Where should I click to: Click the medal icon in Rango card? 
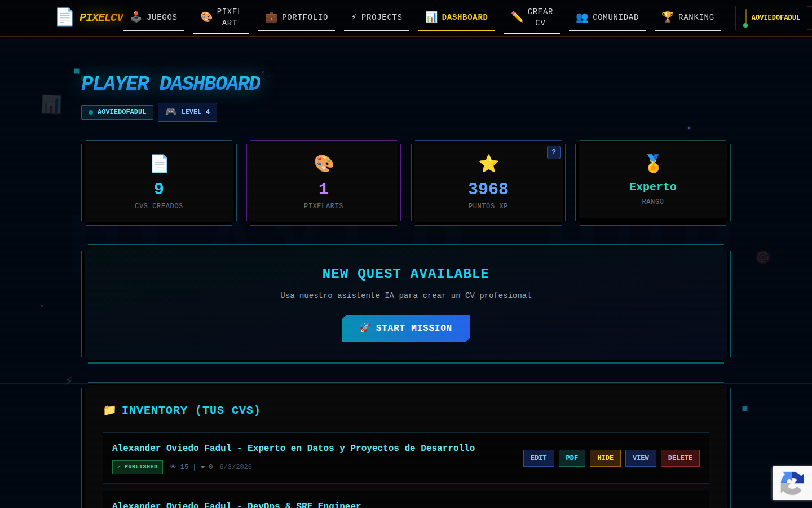(653, 164)
